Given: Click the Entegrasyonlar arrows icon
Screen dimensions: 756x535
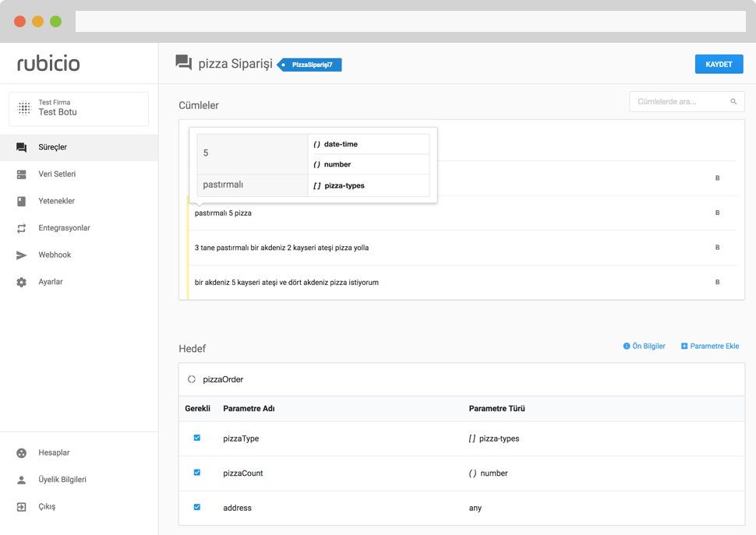Looking at the screenshot, I should [x=21, y=228].
